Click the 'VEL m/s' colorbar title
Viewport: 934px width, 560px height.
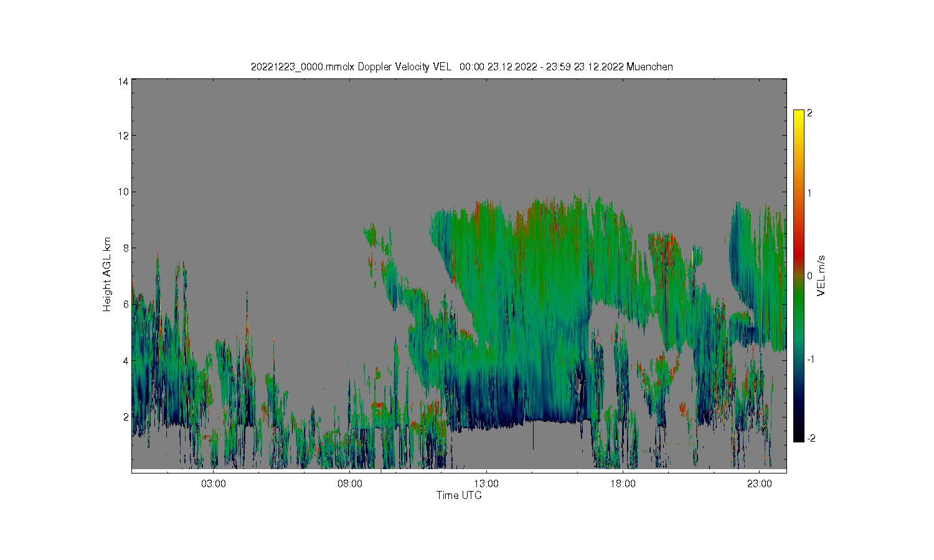[x=821, y=276]
